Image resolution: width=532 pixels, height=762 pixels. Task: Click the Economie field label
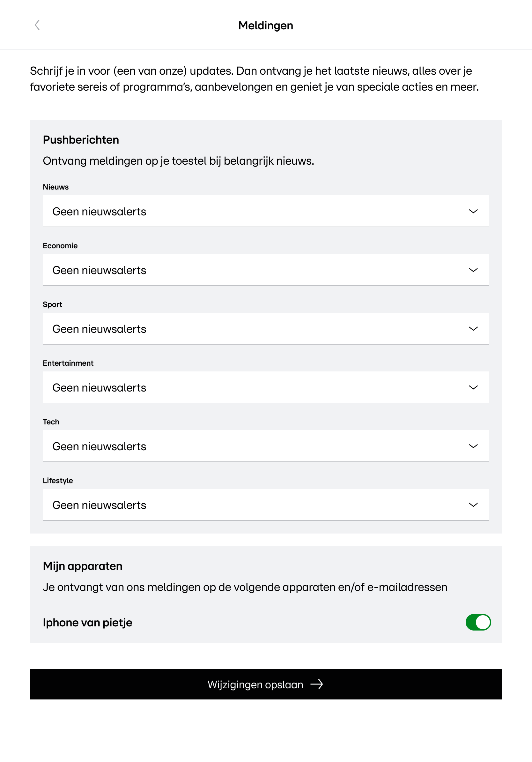click(60, 246)
